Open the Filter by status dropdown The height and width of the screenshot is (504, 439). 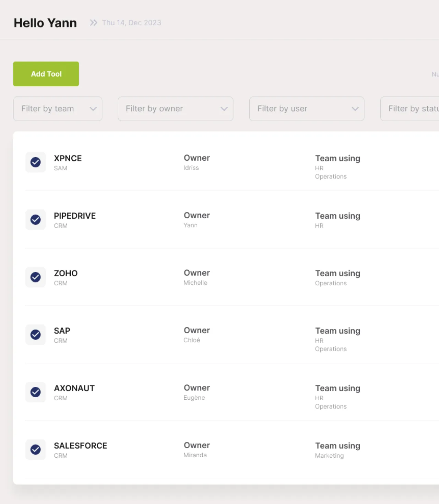pos(410,109)
